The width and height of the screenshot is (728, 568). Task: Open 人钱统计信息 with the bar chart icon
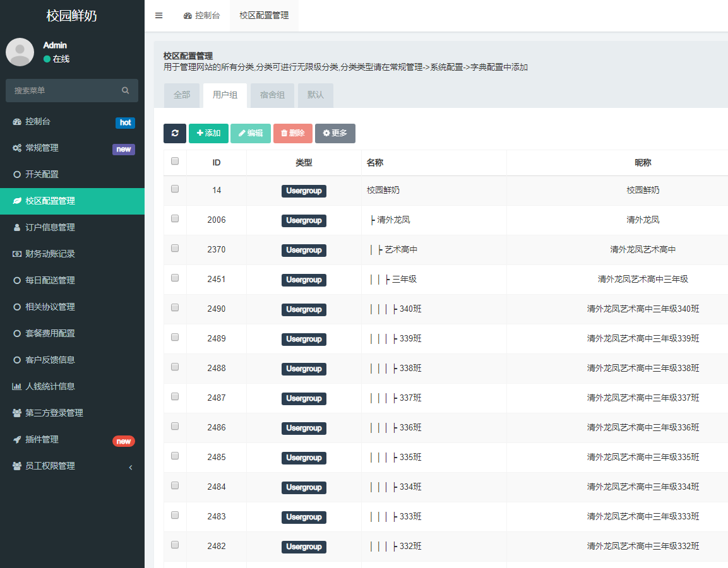click(50, 386)
